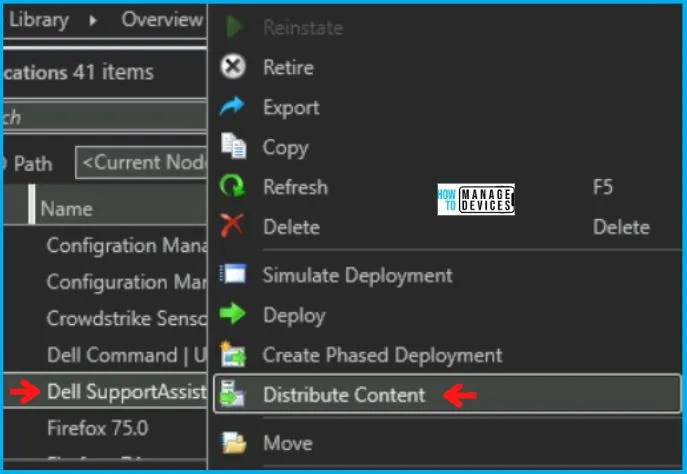
Task: Click the applications 41 items heading
Action: tap(79, 72)
